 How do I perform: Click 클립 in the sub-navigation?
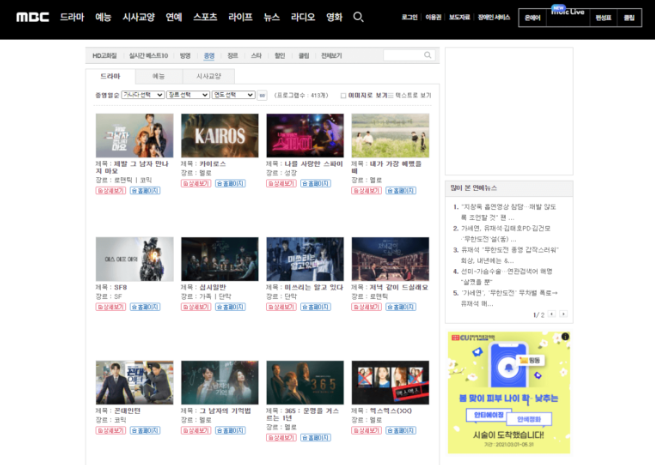point(304,56)
